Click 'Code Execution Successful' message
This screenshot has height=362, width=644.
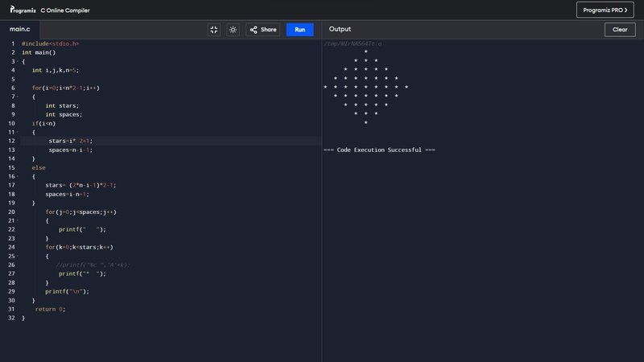[x=379, y=150]
